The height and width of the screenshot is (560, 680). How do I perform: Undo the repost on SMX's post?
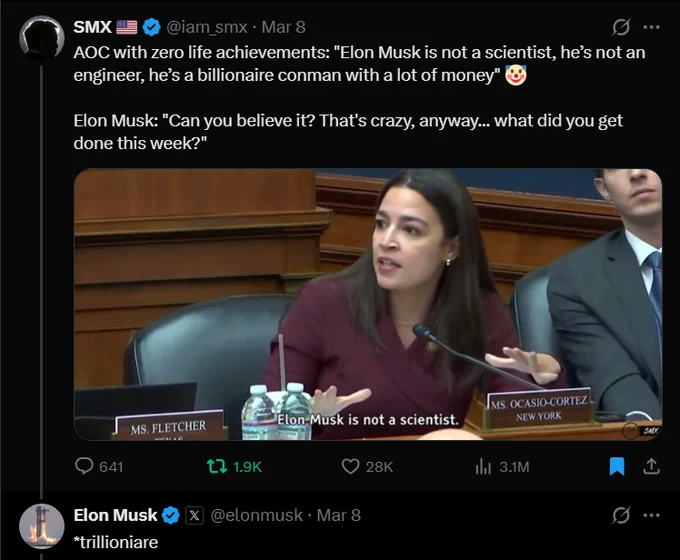(x=234, y=466)
